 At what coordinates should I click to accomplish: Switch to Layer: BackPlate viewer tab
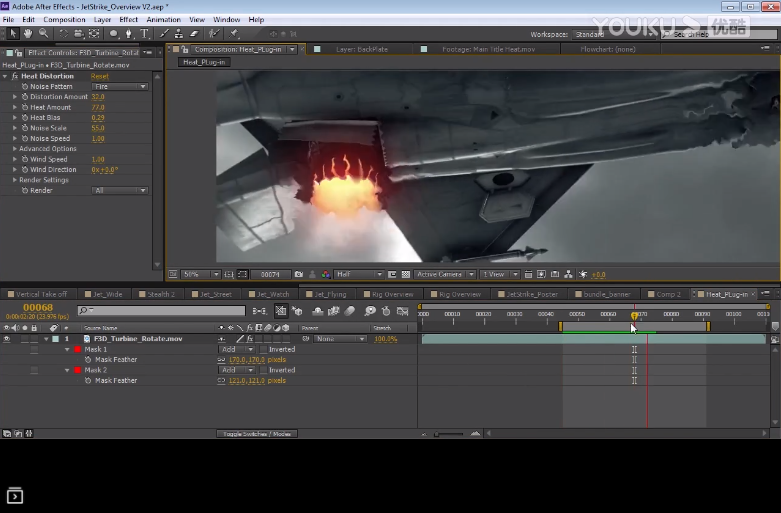[362, 49]
